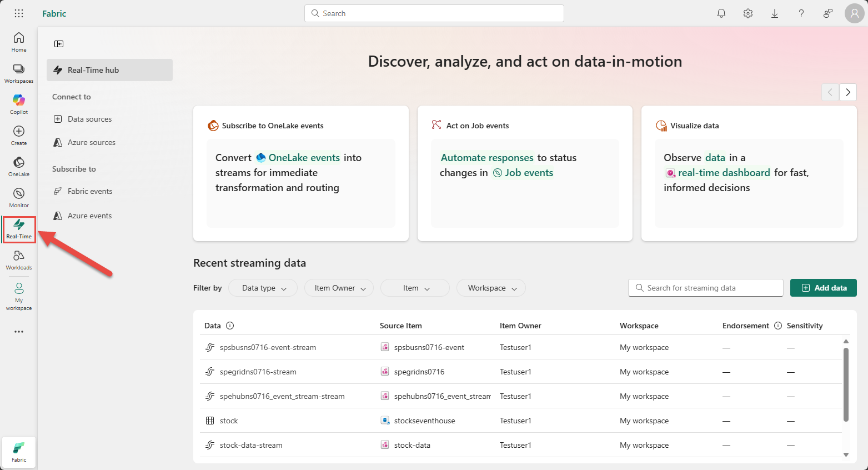
Task: Click the stockseventhouse source item icon
Action: tap(385, 421)
